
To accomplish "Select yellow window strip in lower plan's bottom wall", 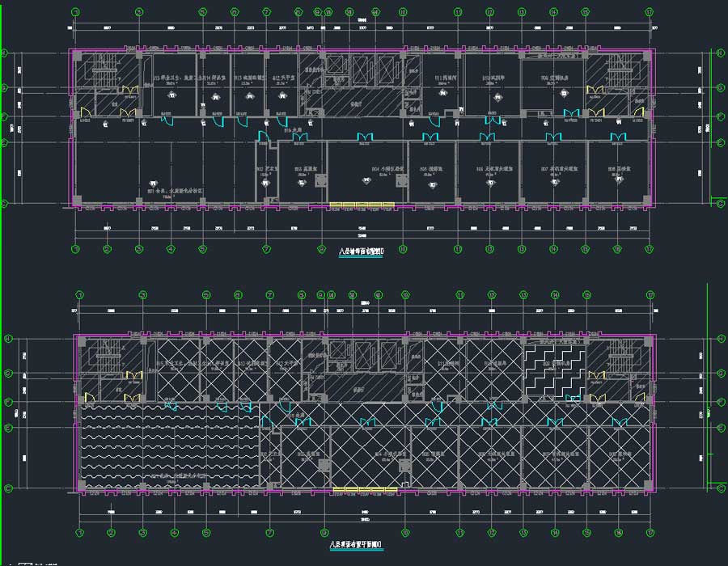I will 363,488.
